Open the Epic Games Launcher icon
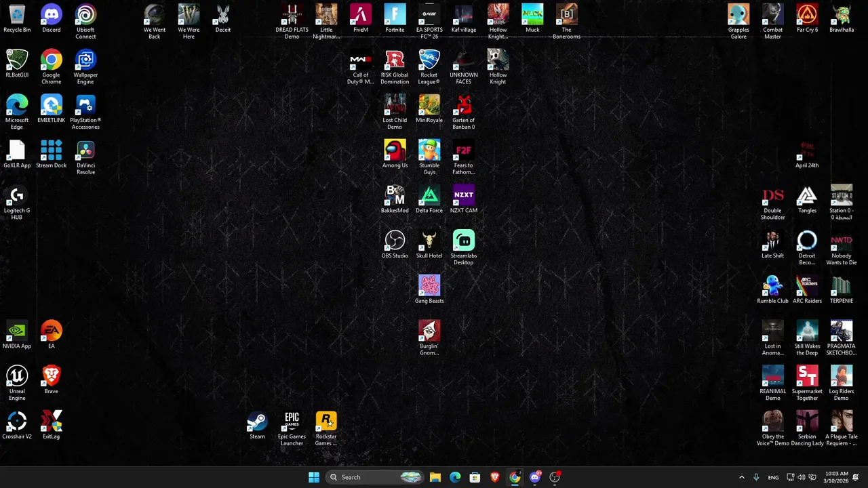868x488 pixels. click(x=292, y=429)
